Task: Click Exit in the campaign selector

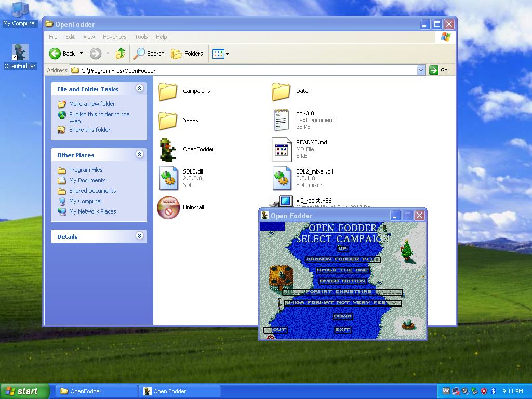Action: point(343,330)
